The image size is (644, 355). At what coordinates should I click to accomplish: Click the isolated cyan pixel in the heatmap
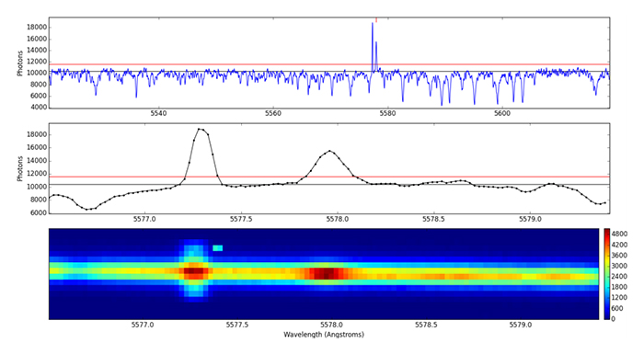(218, 248)
